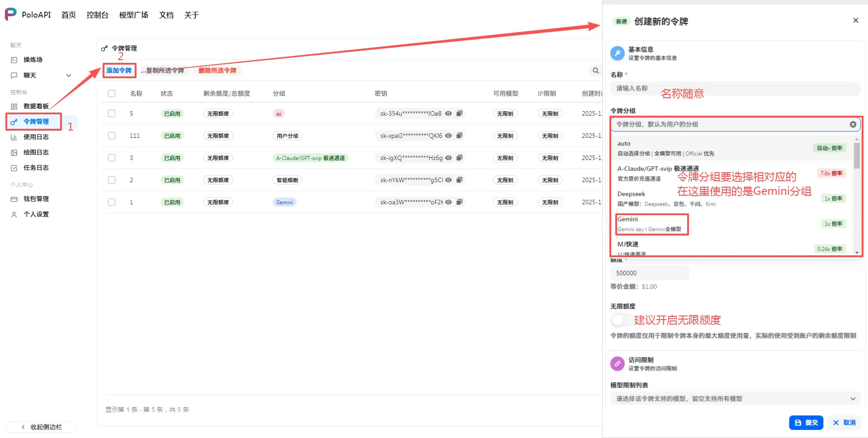This screenshot has width=868, height=438.
Task: Click the Gemini group tag in row 1
Action: point(284,202)
